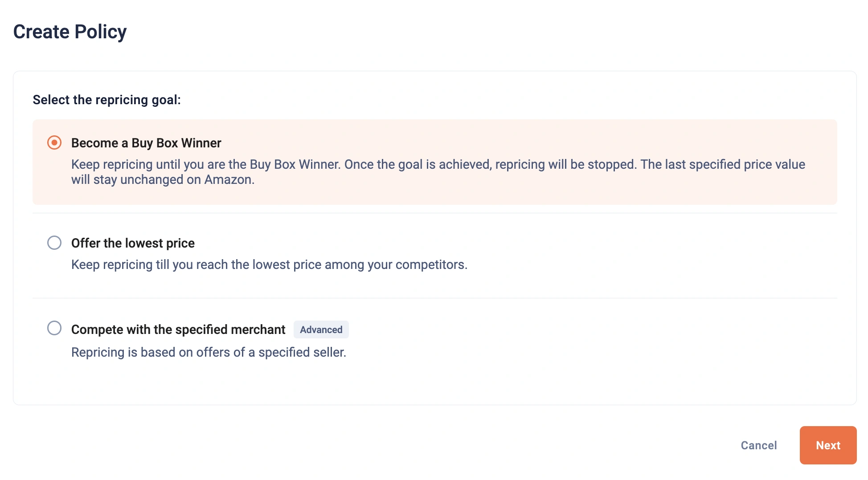
Task: Click "will stay unchanged on Amazon." text line
Action: click(163, 180)
